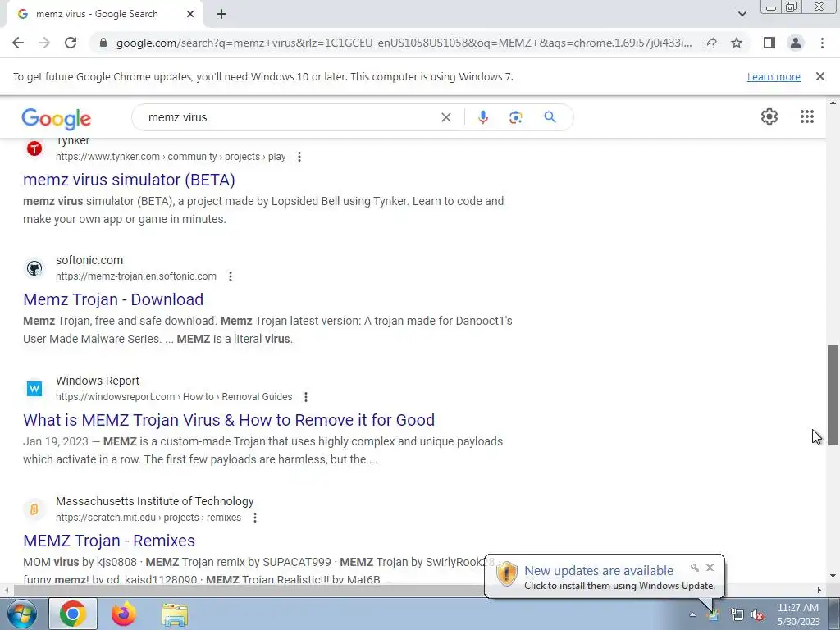Image resolution: width=840 pixels, height=630 pixels.
Task: Open the Windows Start menu
Action: tap(21, 614)
